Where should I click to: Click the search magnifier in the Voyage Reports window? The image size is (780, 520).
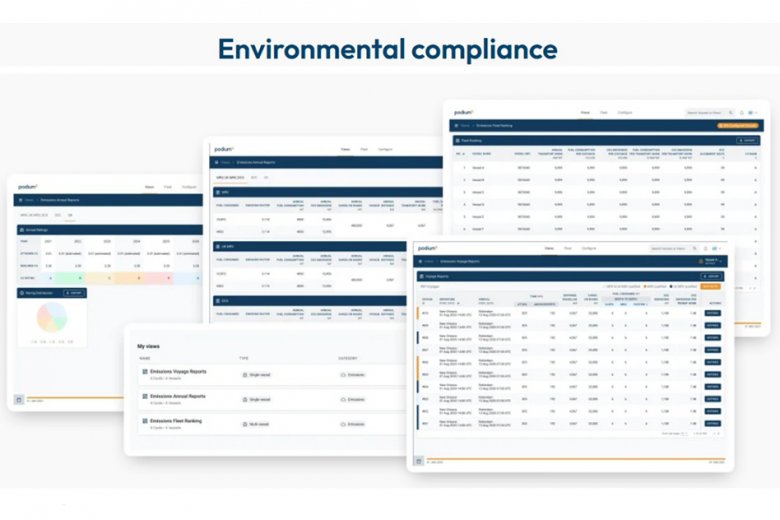[696, 248]
